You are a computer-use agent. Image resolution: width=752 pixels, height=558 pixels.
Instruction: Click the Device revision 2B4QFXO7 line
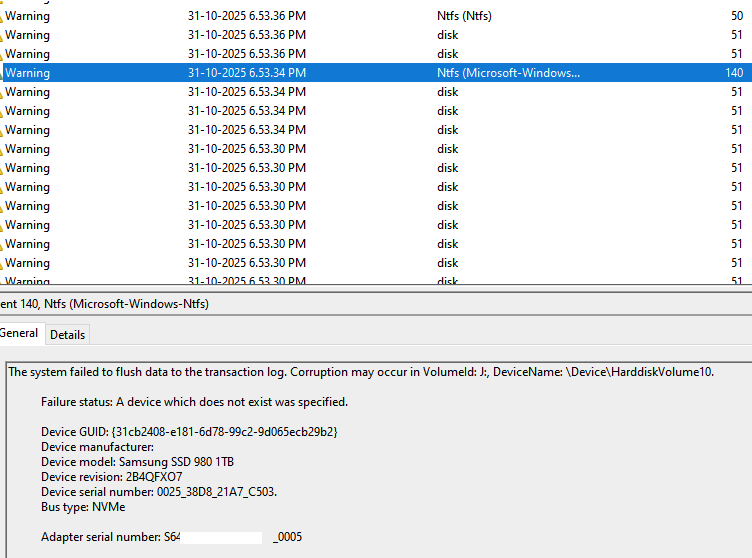[x=111, y=477]
